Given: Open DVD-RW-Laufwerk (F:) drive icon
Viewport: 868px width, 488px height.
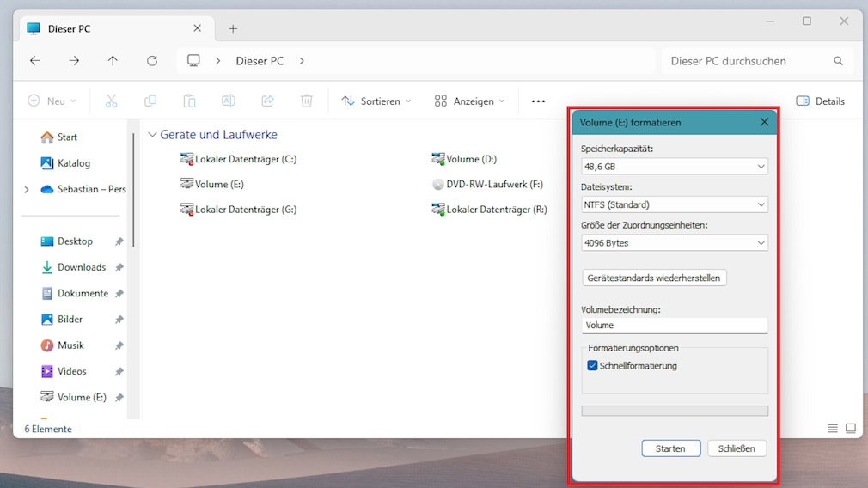Looking at the screenshot, I should (x=438, y=184).
